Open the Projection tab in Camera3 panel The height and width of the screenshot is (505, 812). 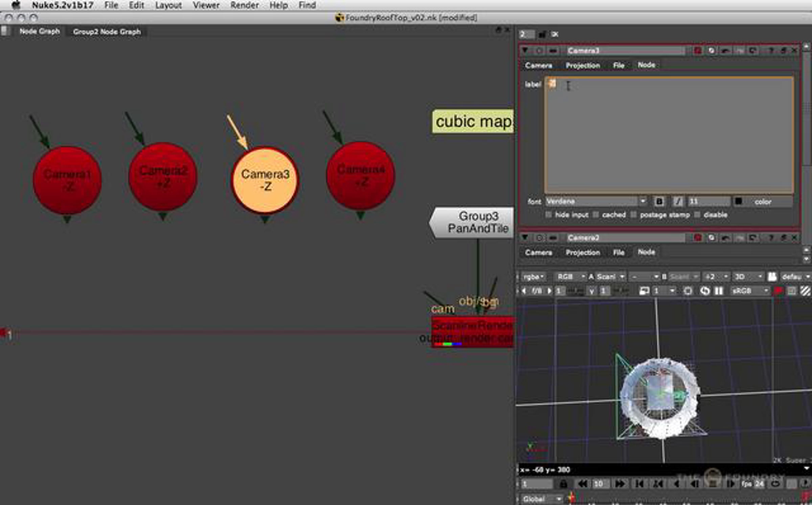click(583, 65)
